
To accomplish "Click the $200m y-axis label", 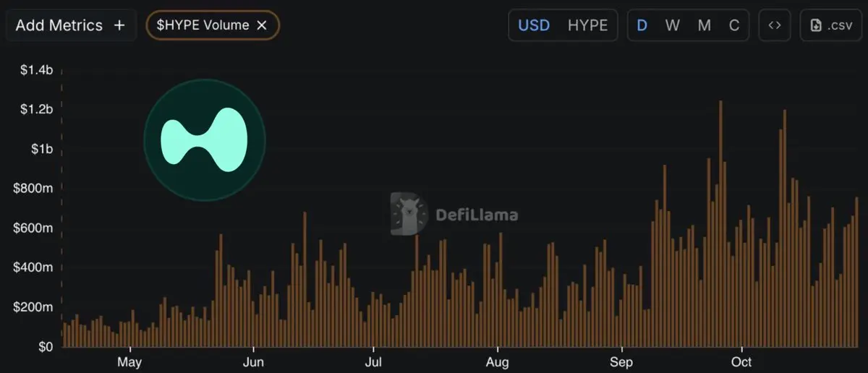I will click(x=33, y=307).
